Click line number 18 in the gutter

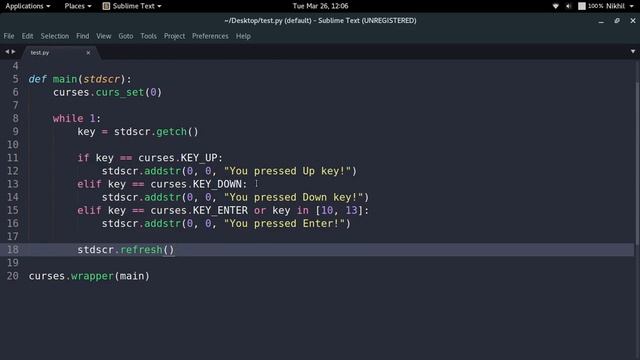coord(13,249)
